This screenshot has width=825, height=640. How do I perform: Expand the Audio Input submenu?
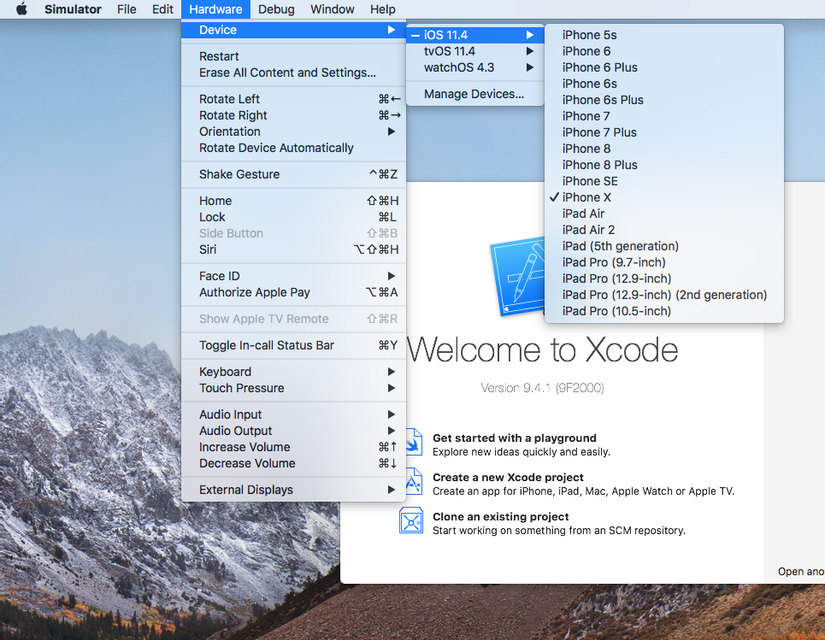coord(294,415)
